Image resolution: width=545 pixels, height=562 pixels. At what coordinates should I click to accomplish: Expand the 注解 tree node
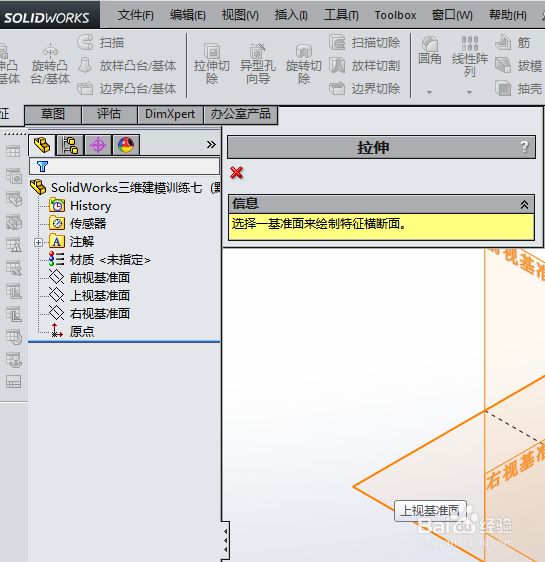pyautogui.click(x=38, y=242)
